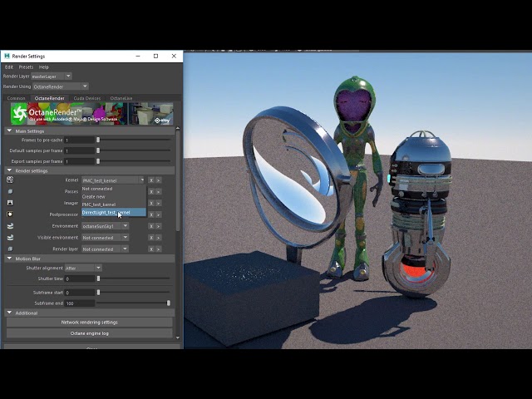The image size is (532, 399).
Task: Select Create new in Kernel list
Action: tap(114, 196)
